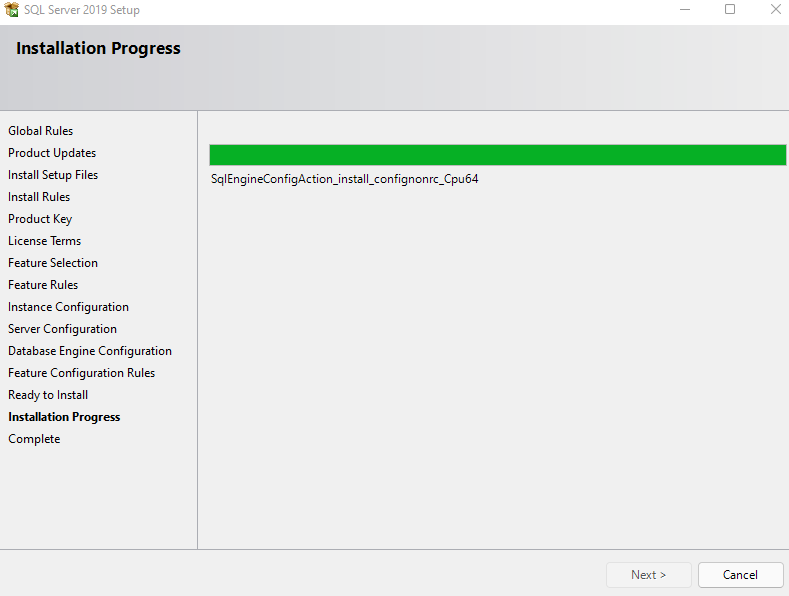The height and width of the screenshot is (596, 789).
Task: Click the Cancel button
Action: (740, 575)
